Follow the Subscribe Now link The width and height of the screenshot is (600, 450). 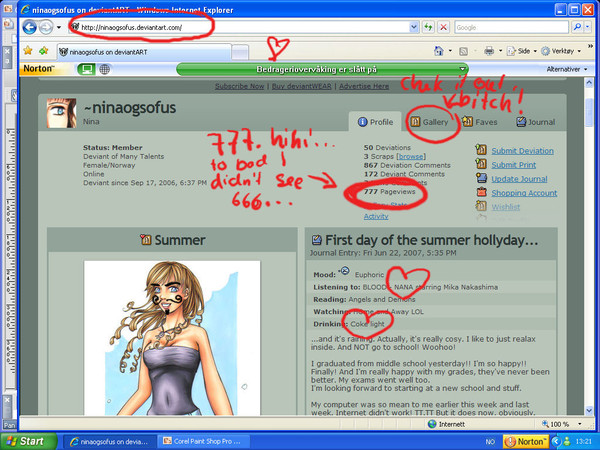click(240, 86)
